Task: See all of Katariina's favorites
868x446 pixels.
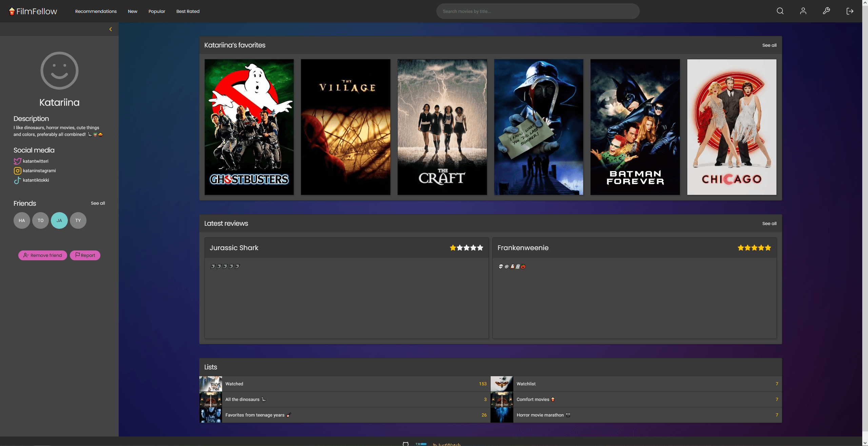Action: tap(769, 45)
